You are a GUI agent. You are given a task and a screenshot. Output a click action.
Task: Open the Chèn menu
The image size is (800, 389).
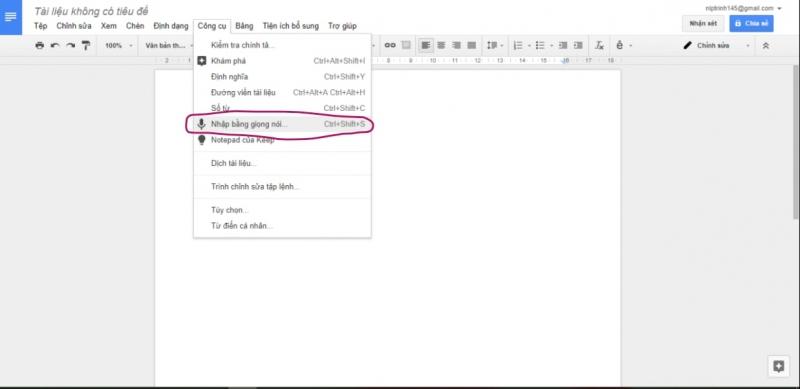pos(135,26)
